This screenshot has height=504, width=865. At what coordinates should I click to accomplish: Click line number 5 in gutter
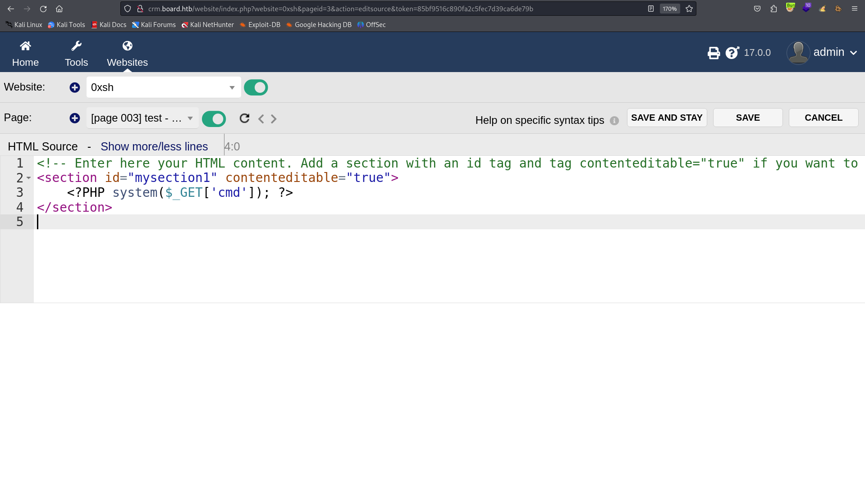20,222
